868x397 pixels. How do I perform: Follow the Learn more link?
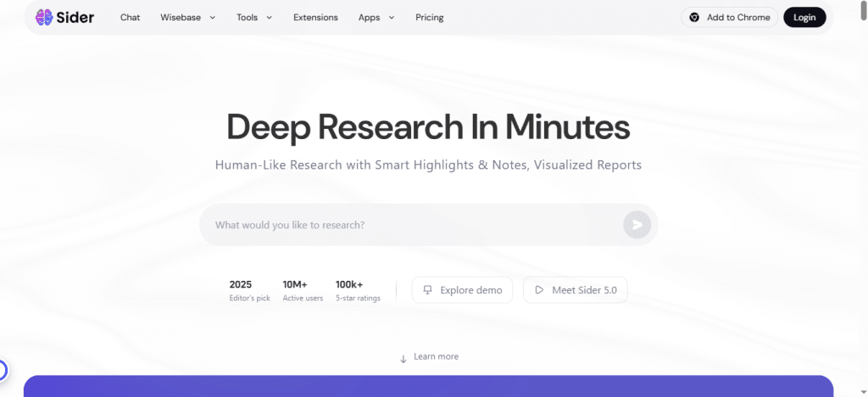[x=436, y=356]
